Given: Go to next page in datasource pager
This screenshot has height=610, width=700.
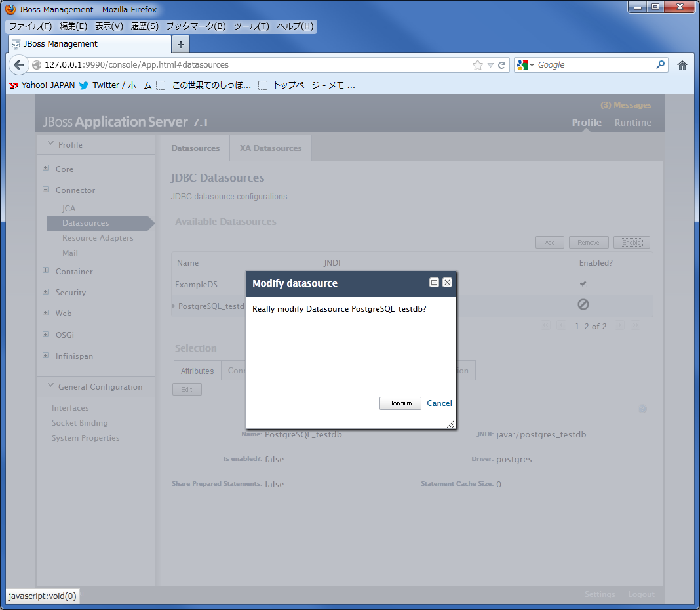Looking at the screenshot, I should point(619,326).
